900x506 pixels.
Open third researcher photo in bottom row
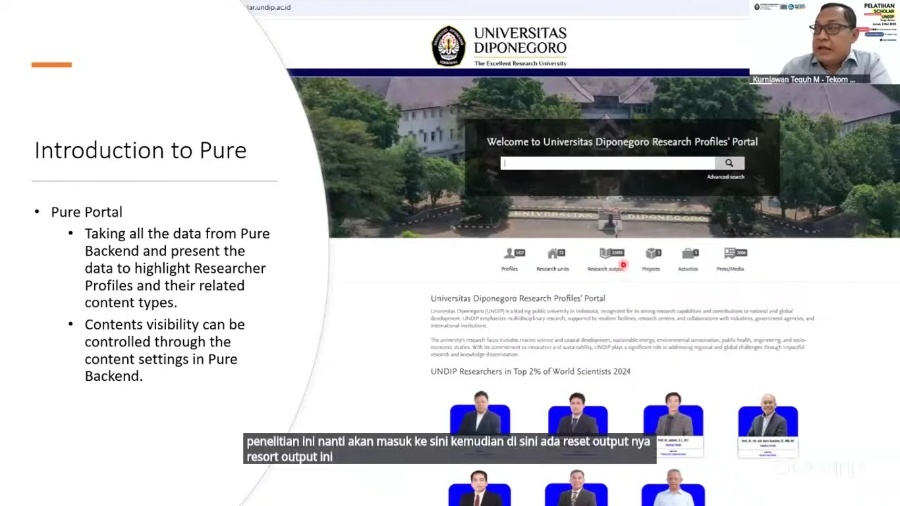tap(672, 490)
